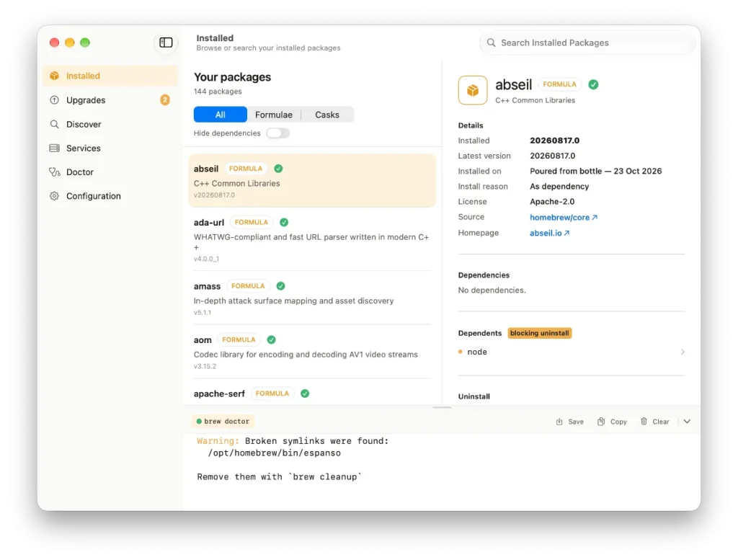The image size is (738, 560).
Task: Click the Search Installed Packages field
Action: pos(587,43)
